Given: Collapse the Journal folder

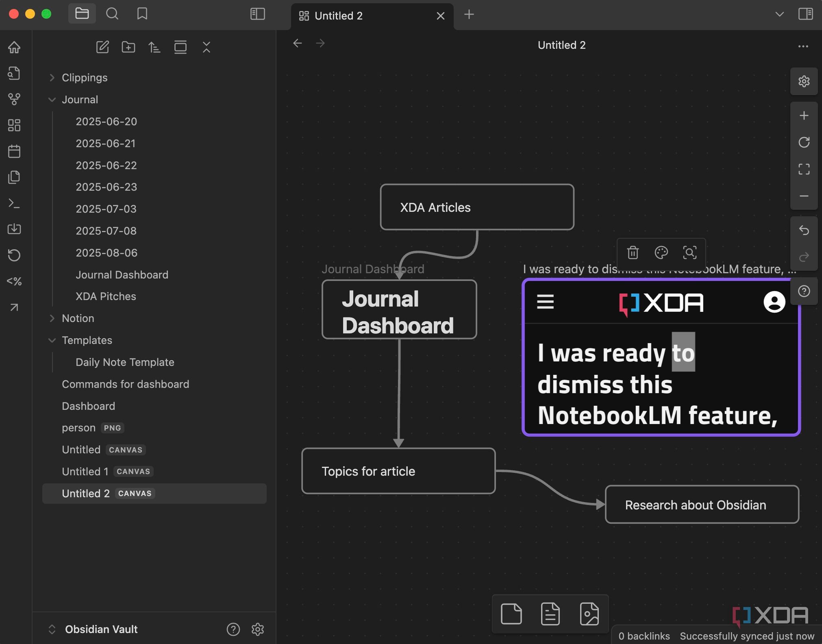Looking at the screenshot, I should point(52,100).
